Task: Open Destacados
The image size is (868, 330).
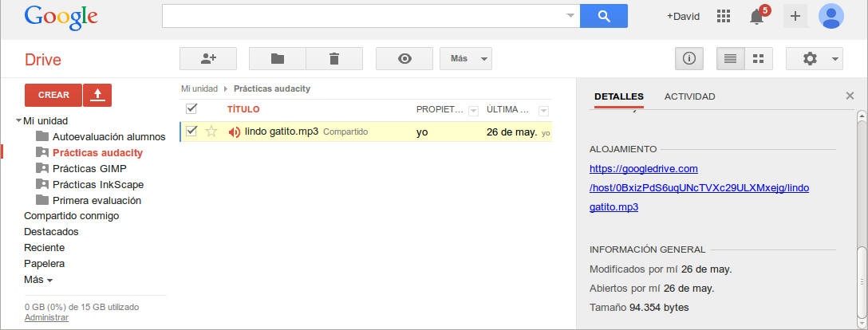Action: coord(51,232)
